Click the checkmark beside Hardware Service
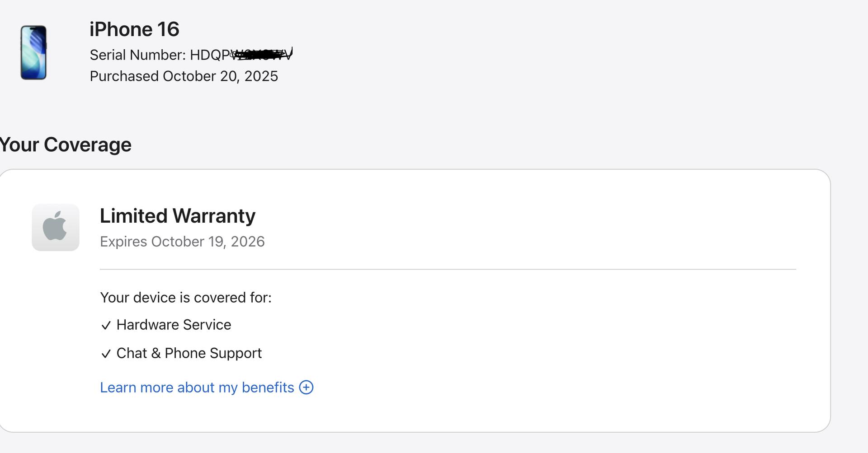Screen dimensions: 868x453 [106, 325]
